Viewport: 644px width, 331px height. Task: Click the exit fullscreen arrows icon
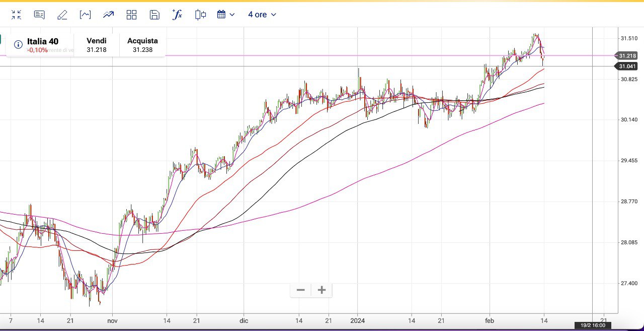16,15
